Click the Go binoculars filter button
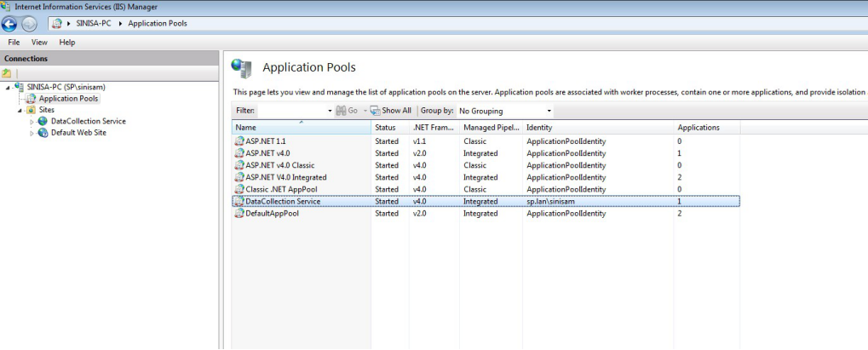868x350 pixels. [347, 111]
